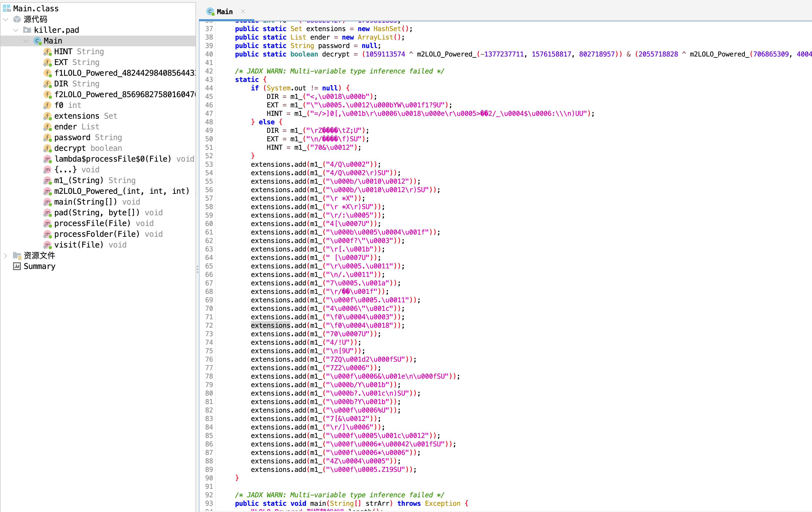Expand the 资源文件 tree node

[x=6, y=256]
